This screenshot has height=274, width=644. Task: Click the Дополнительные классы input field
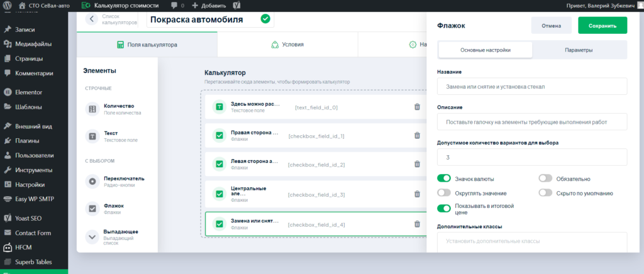[x=533, y=242]
